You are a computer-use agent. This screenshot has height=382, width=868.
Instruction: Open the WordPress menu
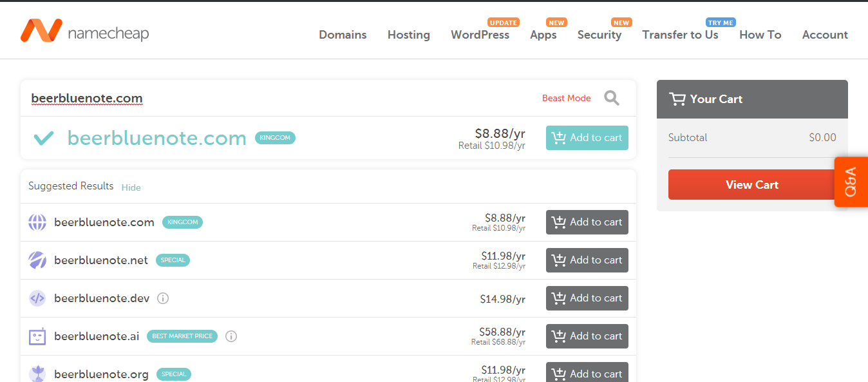point(480,35)
